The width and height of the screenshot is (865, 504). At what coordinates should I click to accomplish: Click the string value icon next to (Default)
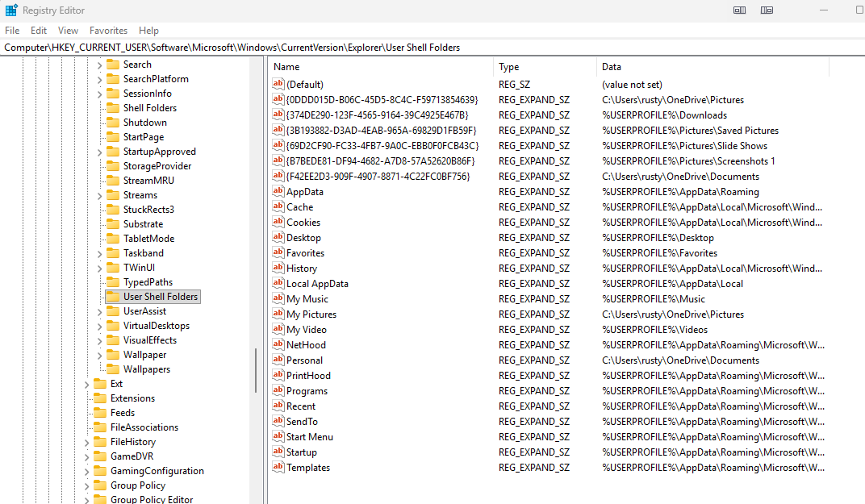278,84
